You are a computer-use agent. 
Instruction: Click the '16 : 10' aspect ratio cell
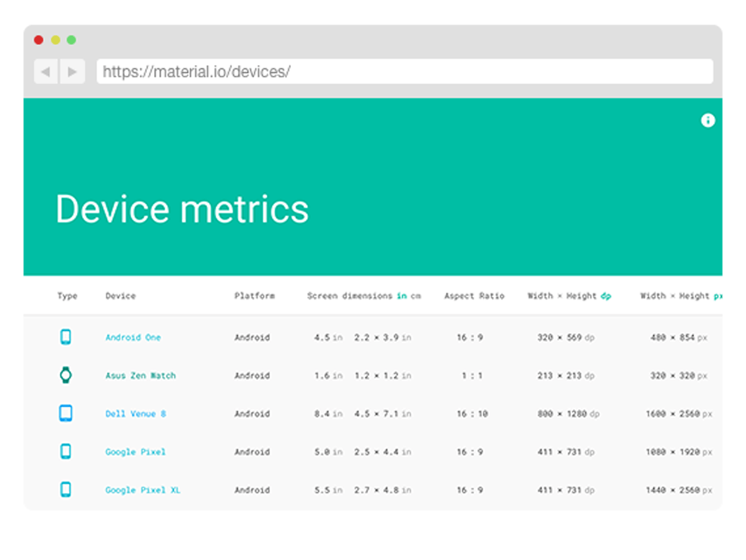coord(472,414)
